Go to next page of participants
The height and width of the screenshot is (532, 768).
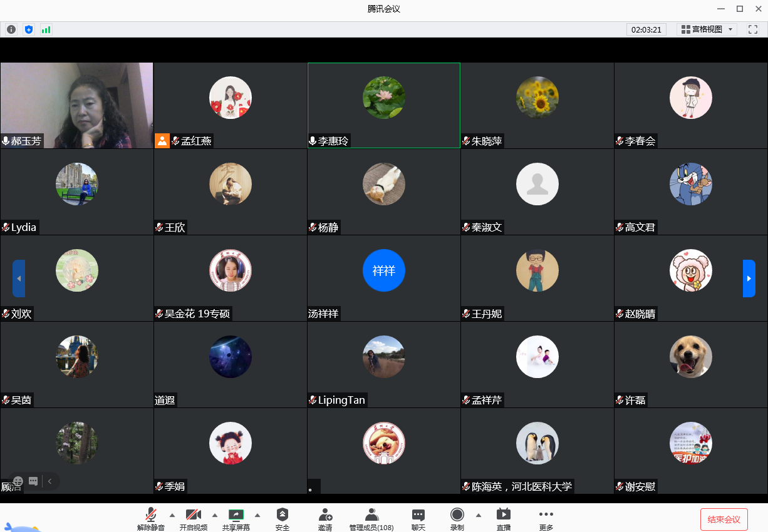pyautogui.click(x=749, y=279)
